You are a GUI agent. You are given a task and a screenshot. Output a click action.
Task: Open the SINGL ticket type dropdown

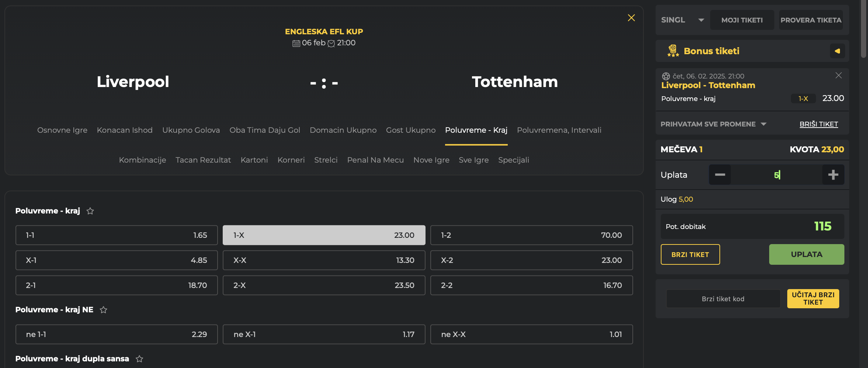682,20
